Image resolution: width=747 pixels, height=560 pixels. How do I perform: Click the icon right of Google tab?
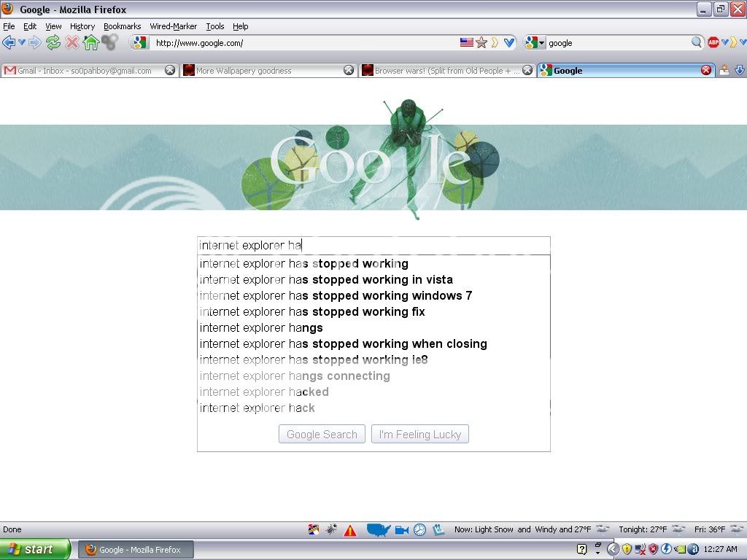(x=724, y=71)
